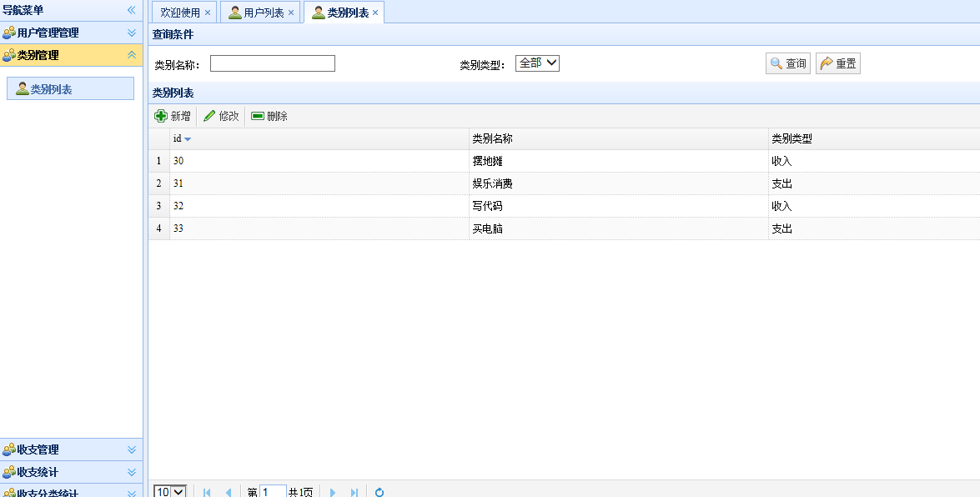Close the 用户列表 tab

290,13
